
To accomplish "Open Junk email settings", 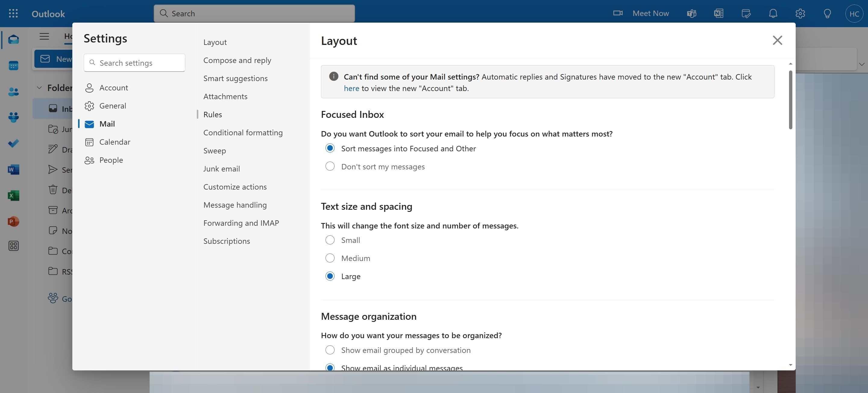I will (222, 169).
